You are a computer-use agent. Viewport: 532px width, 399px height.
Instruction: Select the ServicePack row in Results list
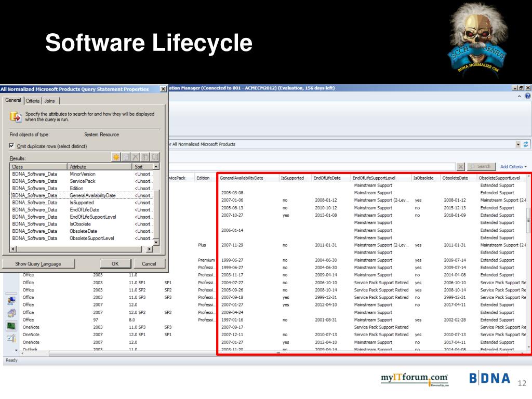tap(82, 181)
